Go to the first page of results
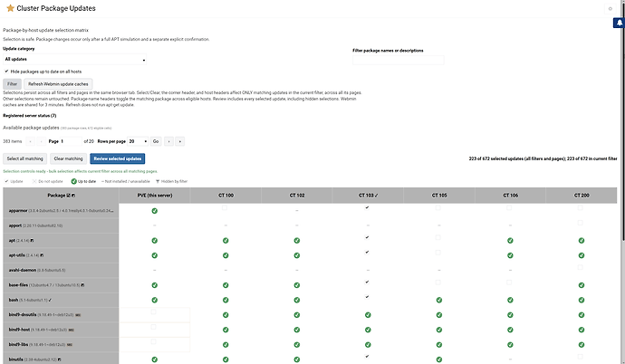Viewport: 625px width, 364px height. tap(30, 141)
